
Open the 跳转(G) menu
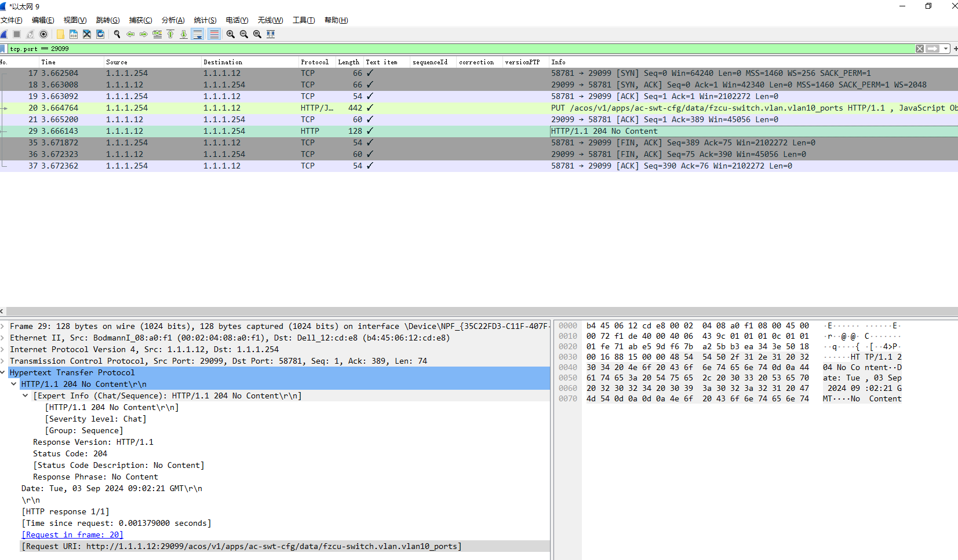click(108, 20)
